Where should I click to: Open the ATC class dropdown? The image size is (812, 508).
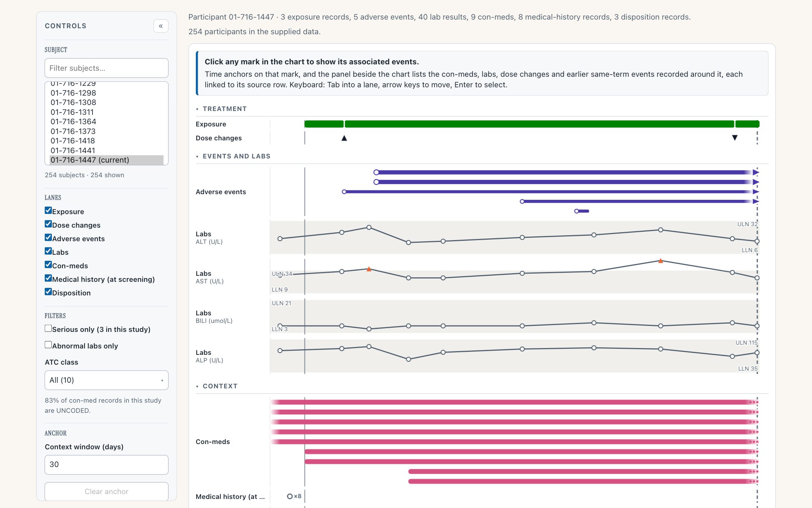(106, 380)
